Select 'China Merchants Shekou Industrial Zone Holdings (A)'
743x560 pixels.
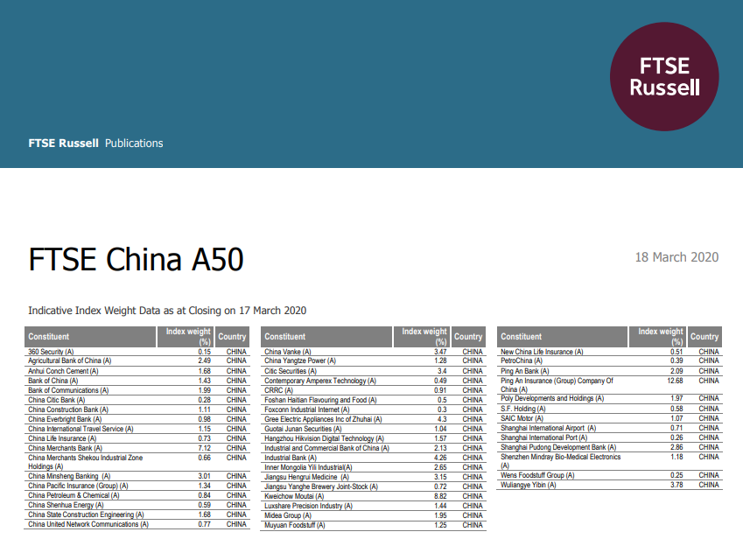[85, 462]
